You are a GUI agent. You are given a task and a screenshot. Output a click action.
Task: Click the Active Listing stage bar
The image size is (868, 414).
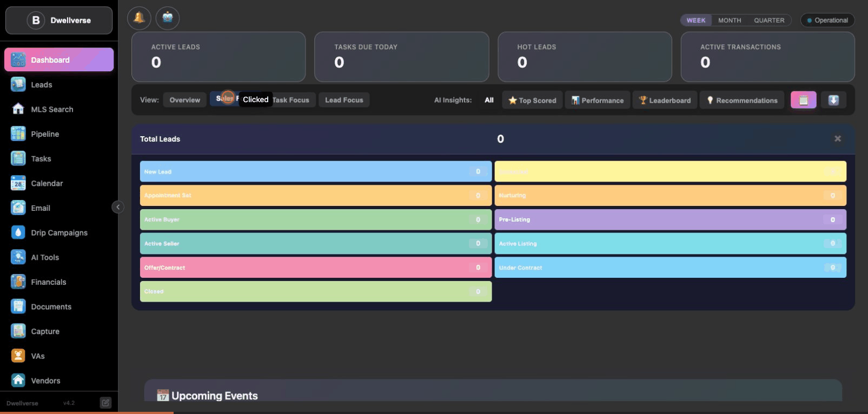(671, 243)
